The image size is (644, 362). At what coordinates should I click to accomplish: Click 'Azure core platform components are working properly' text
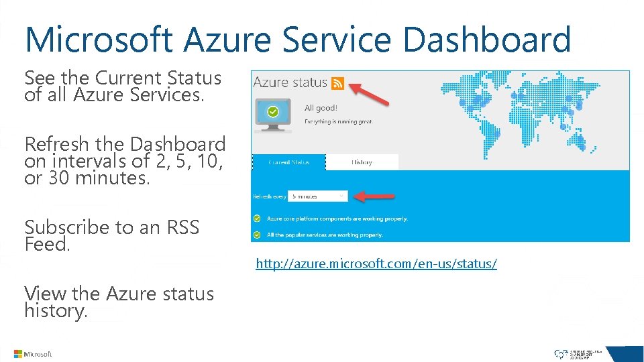pyautogui.click(x=337, y=219)
